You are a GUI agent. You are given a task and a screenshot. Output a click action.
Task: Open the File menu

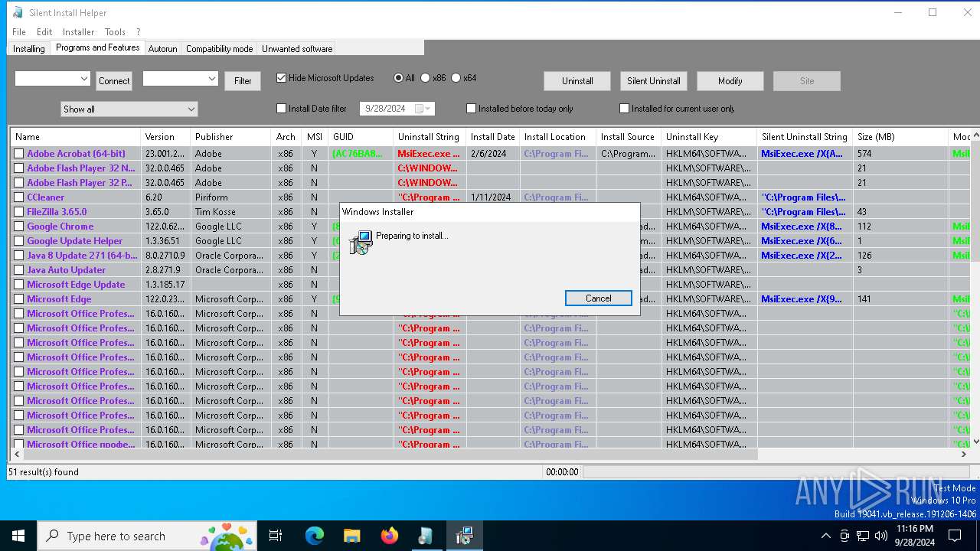(19, 32)
